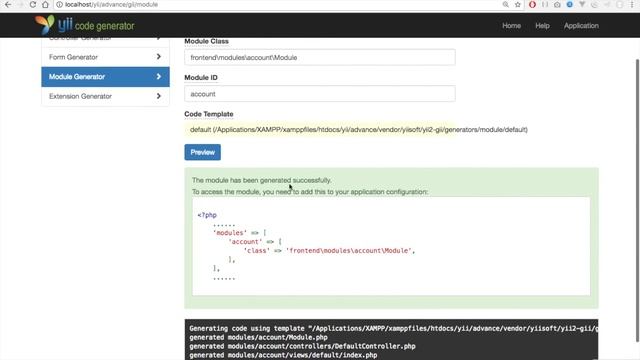Select Module Generator in the sidebar

pyautogui.click(x=105, y=77)
